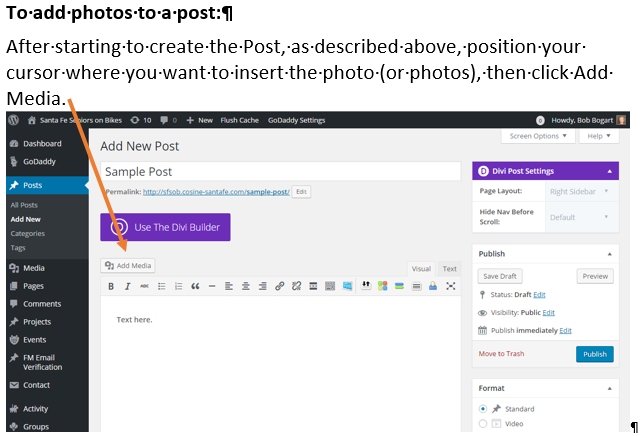Click the green and blue bars shortcode icon
Image resolution: width=643 pixels, height=436 pixels.
tap(399, 286)
